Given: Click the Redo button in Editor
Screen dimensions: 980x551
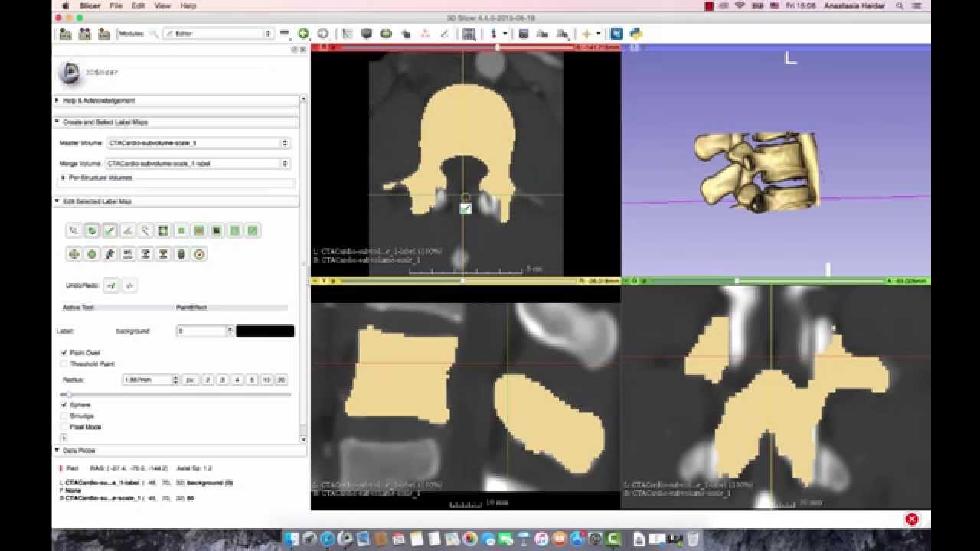Looking at the screenshot, I should [x=129, y=285].
